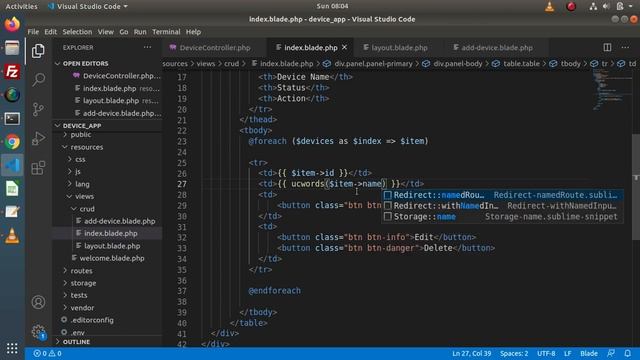
Task: Expand the Outline section
Action: (76, 342)
